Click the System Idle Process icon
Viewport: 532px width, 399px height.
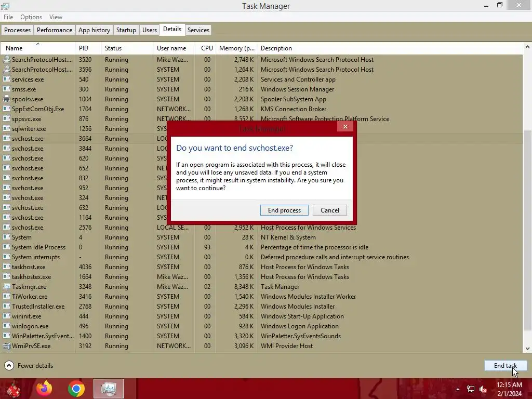(x=6, y=247)
